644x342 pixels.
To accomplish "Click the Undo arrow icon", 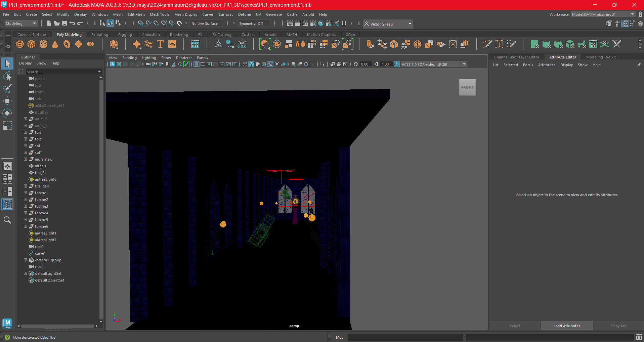I will tap(72, 23).
